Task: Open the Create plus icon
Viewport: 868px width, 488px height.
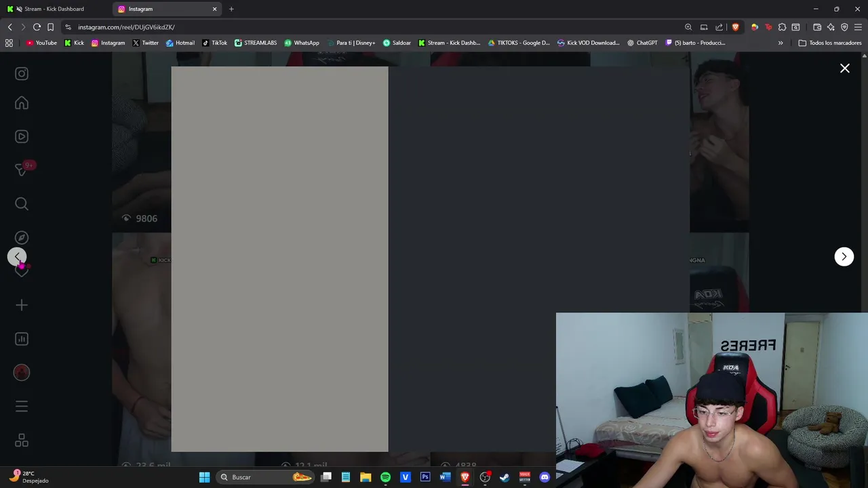Action: (x=22, y=305)
